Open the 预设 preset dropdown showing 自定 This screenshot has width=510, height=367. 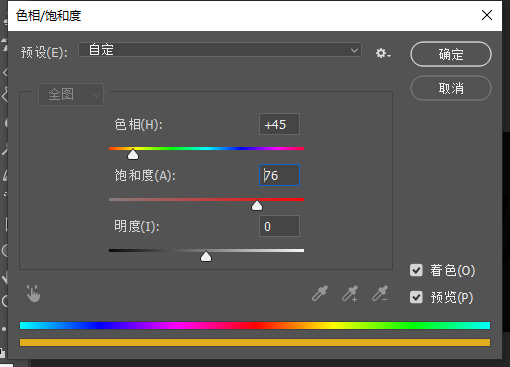[220, 50]
